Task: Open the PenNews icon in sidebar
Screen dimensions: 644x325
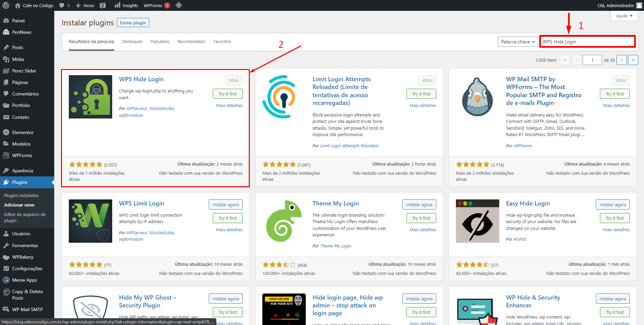Action: pyautogui.click(x=6, y=32)
